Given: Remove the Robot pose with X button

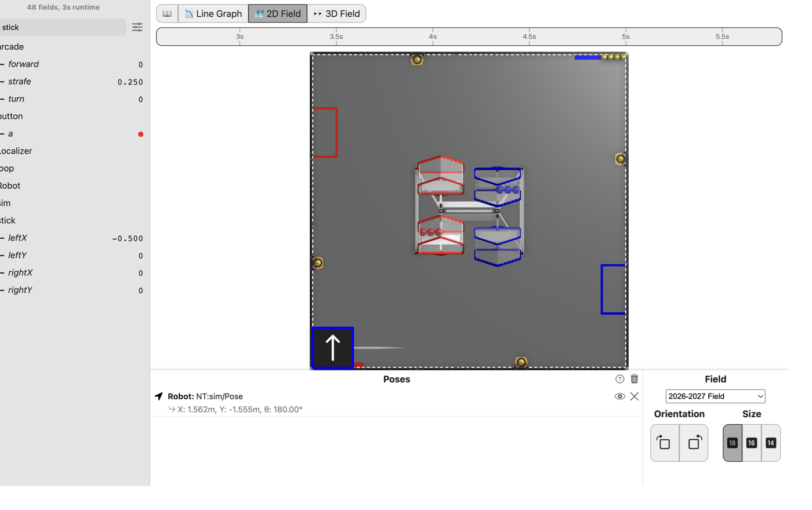Looking at the screenshot, I should 635,396.
